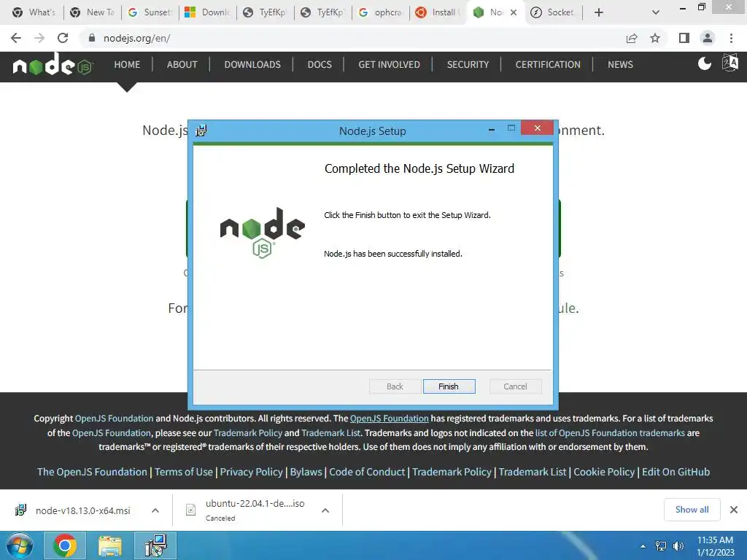This screenshot has width=747, height=560.
Task: Click the Finish button in Node.js Setup
Action: (449, 386)
